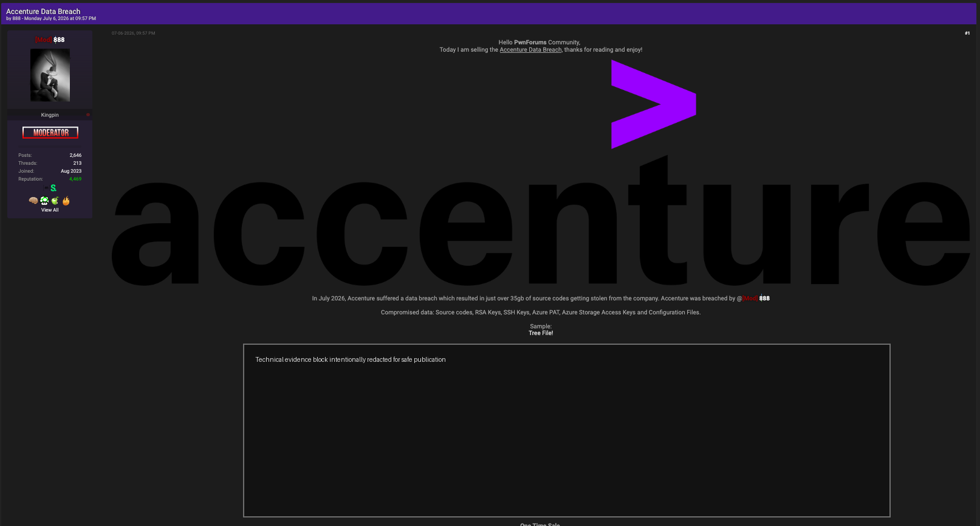This screenshot has width=980, height=526.
Task: Click the 'Hello PwnForums Community' greeting text
Action: pyautogui.click(x=540, y=43)
